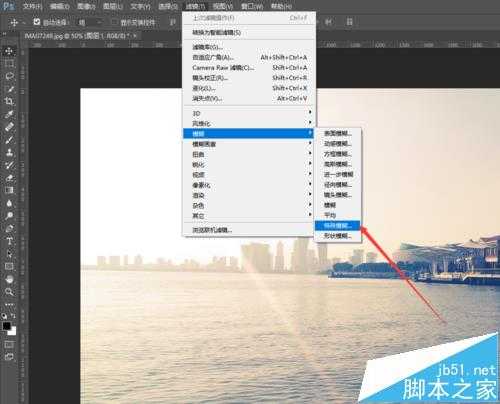Toggle Quick Mask mode in toolbar

(x=9, y=344)
